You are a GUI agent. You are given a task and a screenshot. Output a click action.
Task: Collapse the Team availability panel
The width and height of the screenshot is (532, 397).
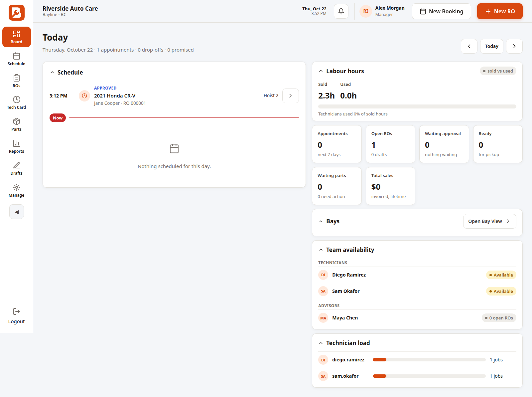click(321, 250)
